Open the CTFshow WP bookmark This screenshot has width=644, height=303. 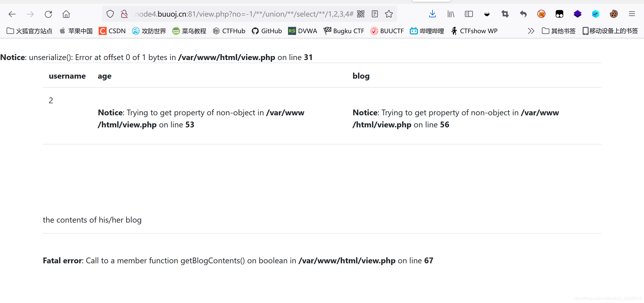pos(474,31)
